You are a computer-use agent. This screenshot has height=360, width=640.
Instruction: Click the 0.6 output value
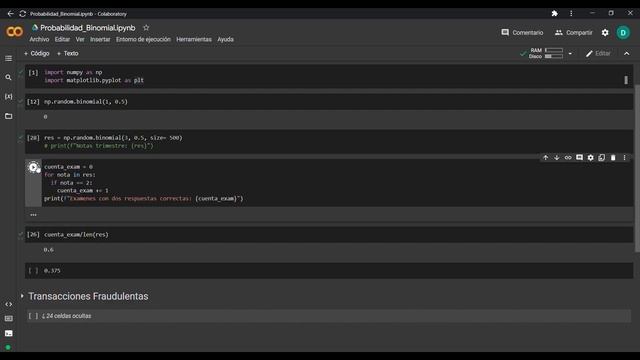[49, 250]
